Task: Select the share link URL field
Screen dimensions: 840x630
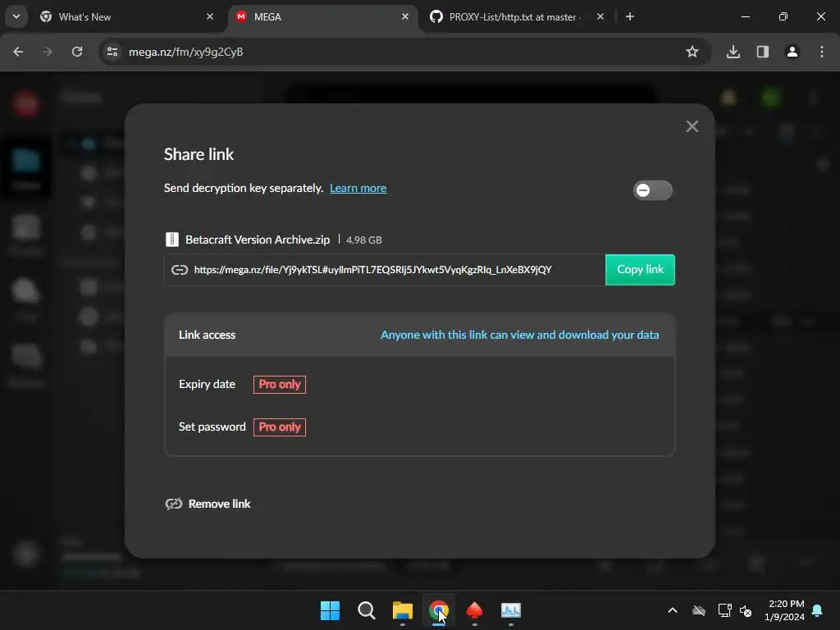Action: click(x=385, y=269)
